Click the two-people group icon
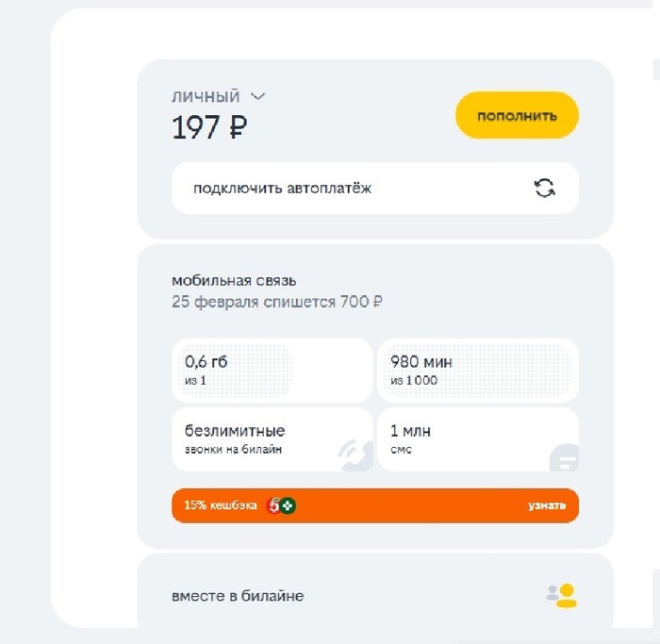Image resolution: width=660 pixels, height=644 pixels. coord(561,595)
